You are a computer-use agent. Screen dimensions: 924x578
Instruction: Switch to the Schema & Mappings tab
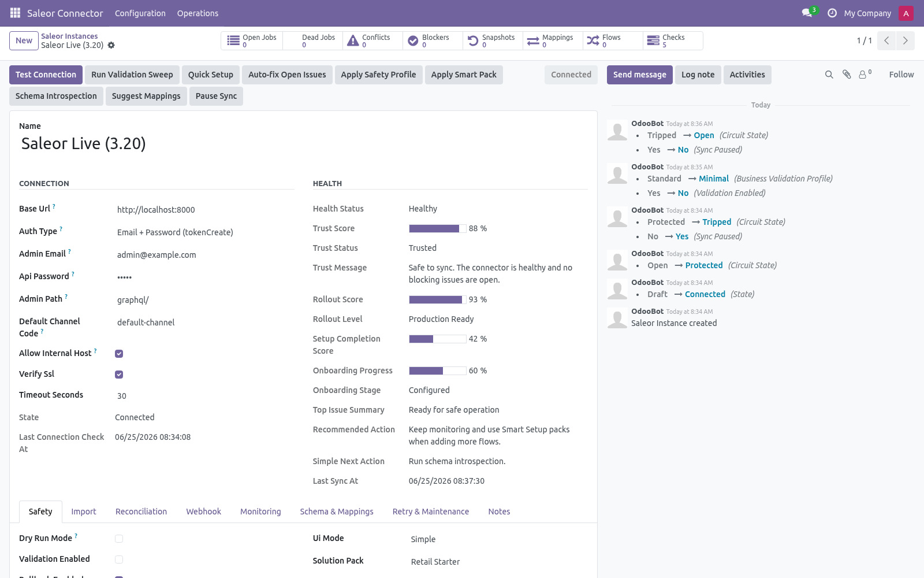[x=337, y=512]
